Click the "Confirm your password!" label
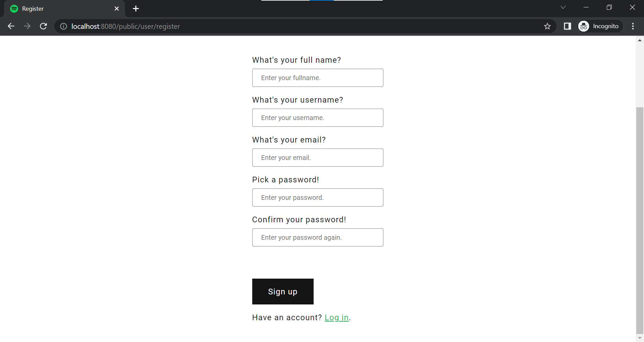 coord(299,220)
